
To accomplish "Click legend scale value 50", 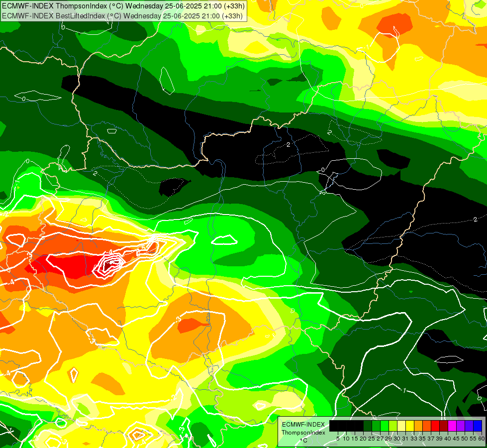I will coord(465,439).
